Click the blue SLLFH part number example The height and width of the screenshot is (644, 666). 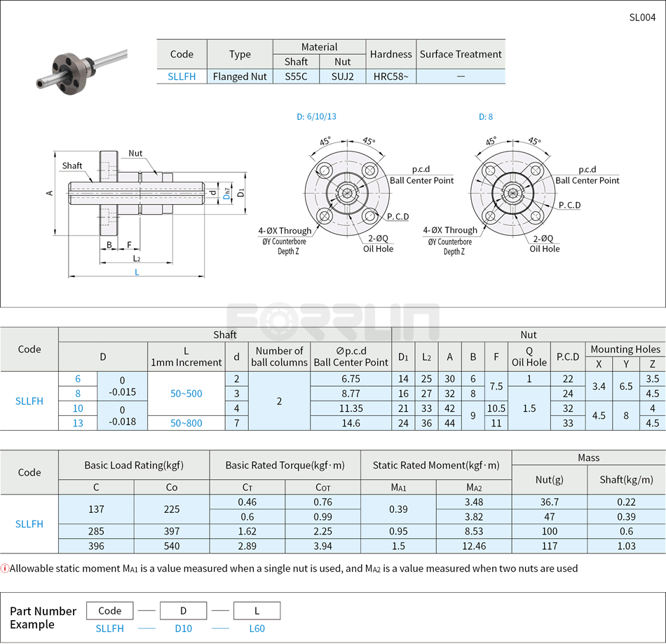click(109, 629)
